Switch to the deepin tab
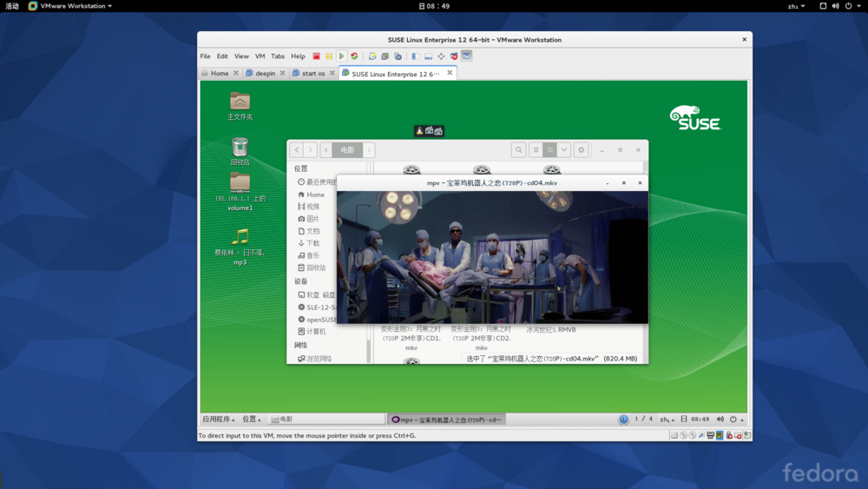Viewport: 868px width, 489px height. pyautogui.click(x=265, y=74)
